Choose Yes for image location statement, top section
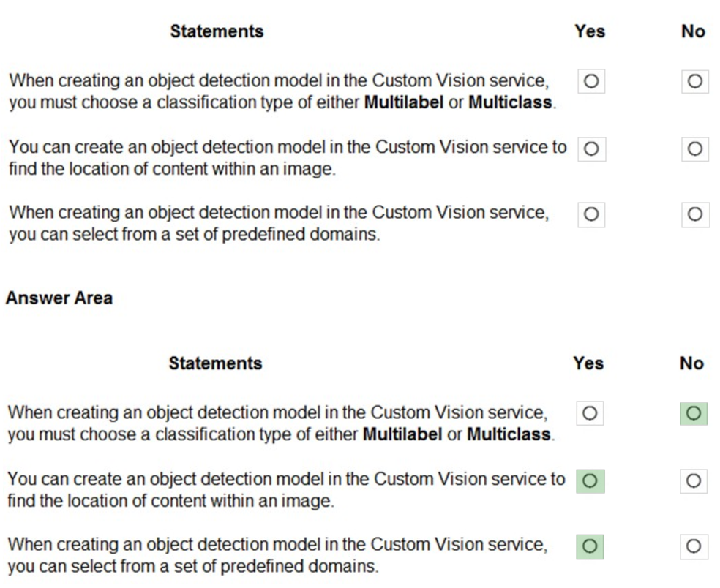This screenshot has height=588, width=720. (591, 149)
